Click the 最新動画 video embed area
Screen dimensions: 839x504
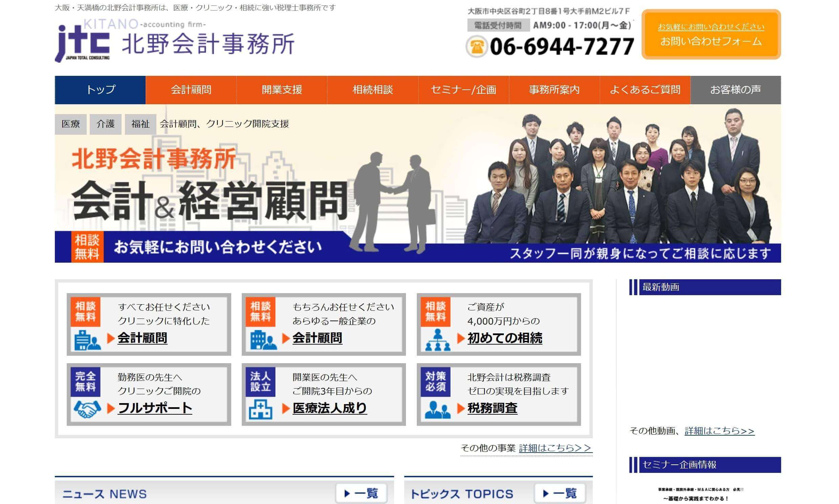705,360
